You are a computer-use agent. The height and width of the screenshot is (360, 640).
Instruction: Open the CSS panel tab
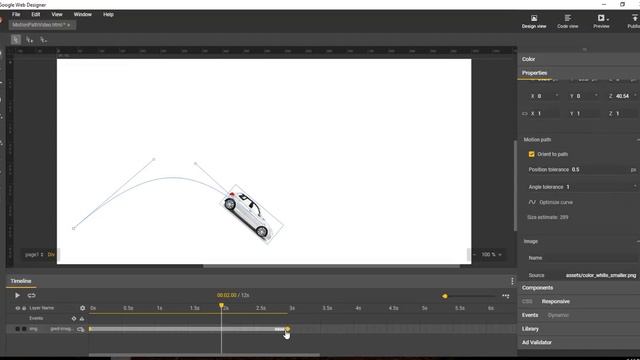click(x=527, y=302)
